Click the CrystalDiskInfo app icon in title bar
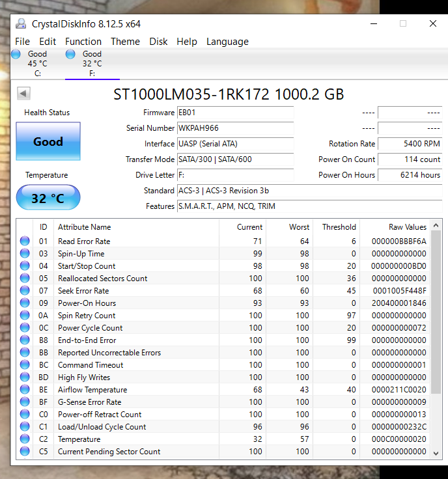 tap(21, 24)
